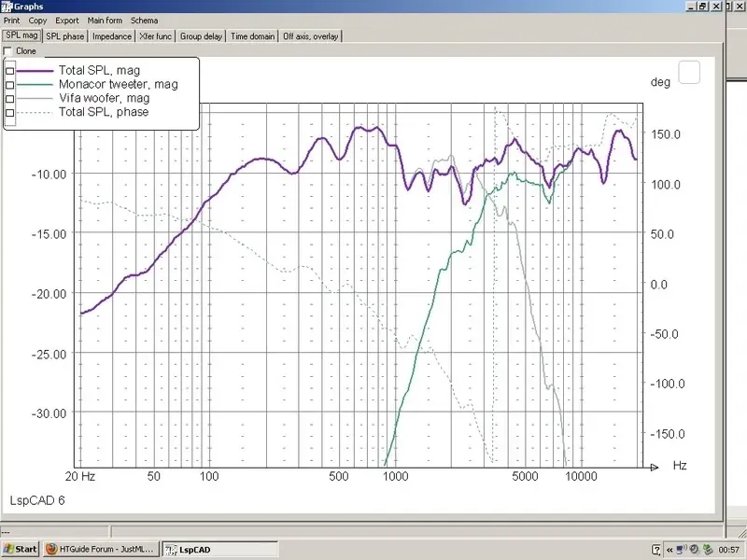Click the '-150.0' phase axis label
The image size is (747, 560).
click(x=667, y=434)
